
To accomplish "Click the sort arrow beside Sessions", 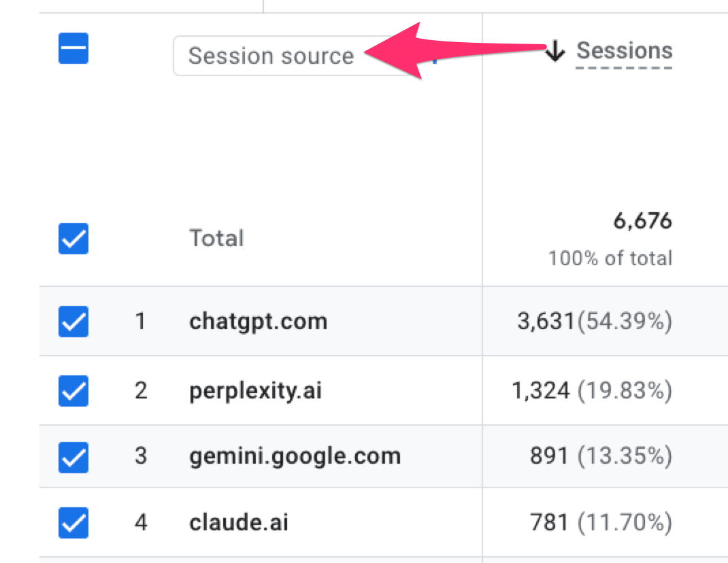I will pos(556,51).
